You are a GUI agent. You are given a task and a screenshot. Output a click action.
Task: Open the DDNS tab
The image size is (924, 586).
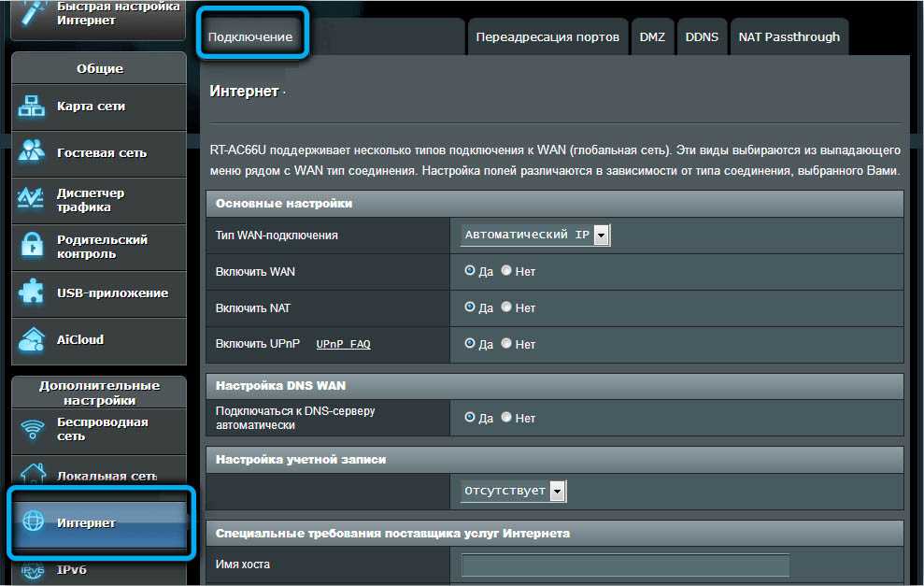(x=702, y=37)
